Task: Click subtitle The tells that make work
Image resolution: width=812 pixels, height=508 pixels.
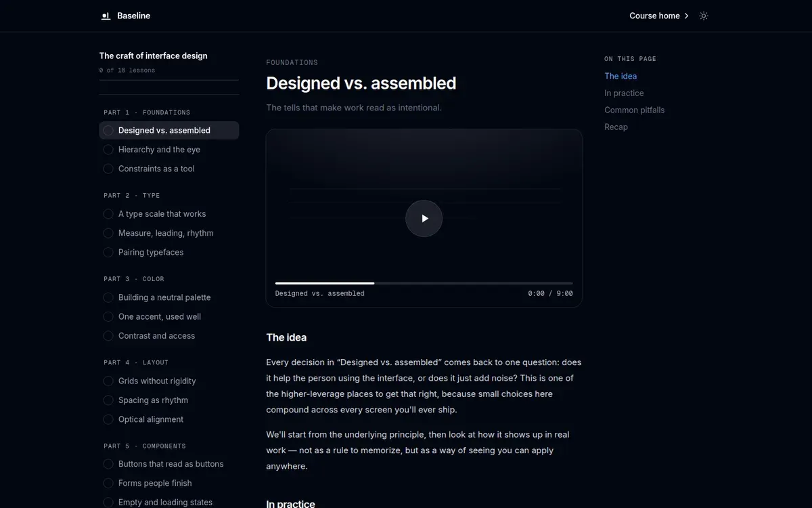Action: click(x=354, y=108)
